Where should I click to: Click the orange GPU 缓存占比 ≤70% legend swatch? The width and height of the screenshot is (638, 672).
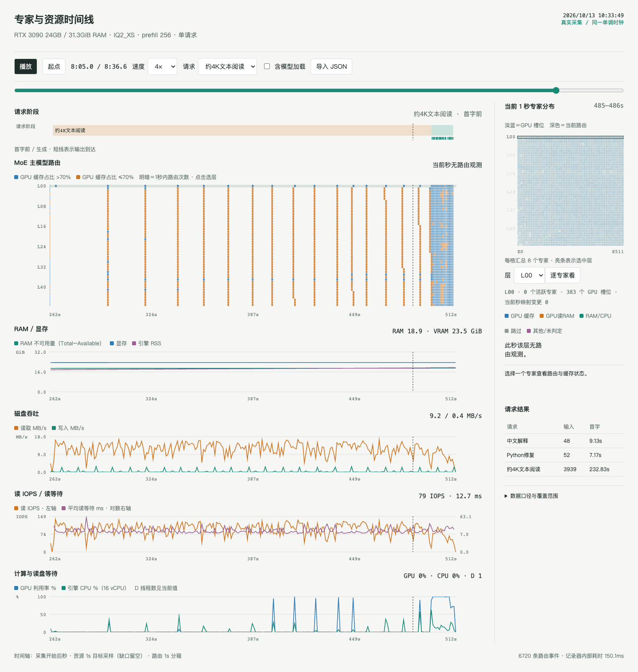(78, 177)
